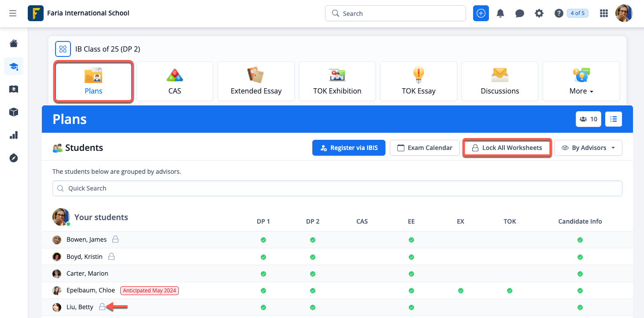Click the blue plus add button

click(x=481, y=13)
